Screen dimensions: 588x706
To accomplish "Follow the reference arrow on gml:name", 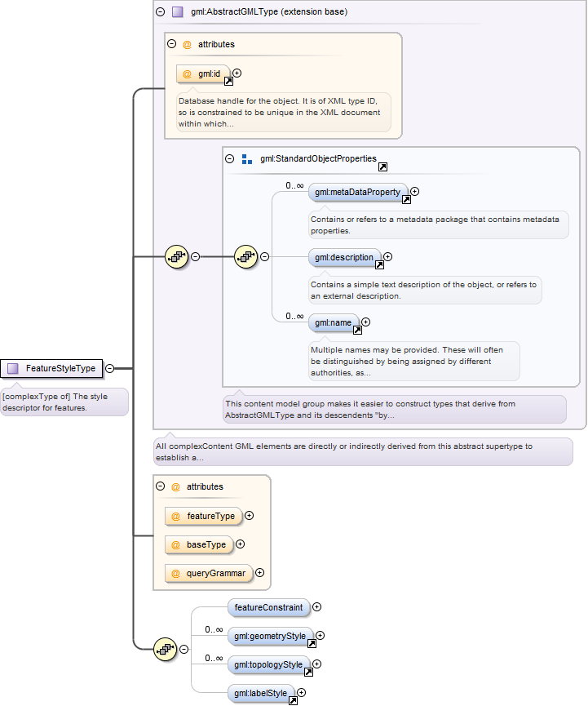I will pos(357,330).
